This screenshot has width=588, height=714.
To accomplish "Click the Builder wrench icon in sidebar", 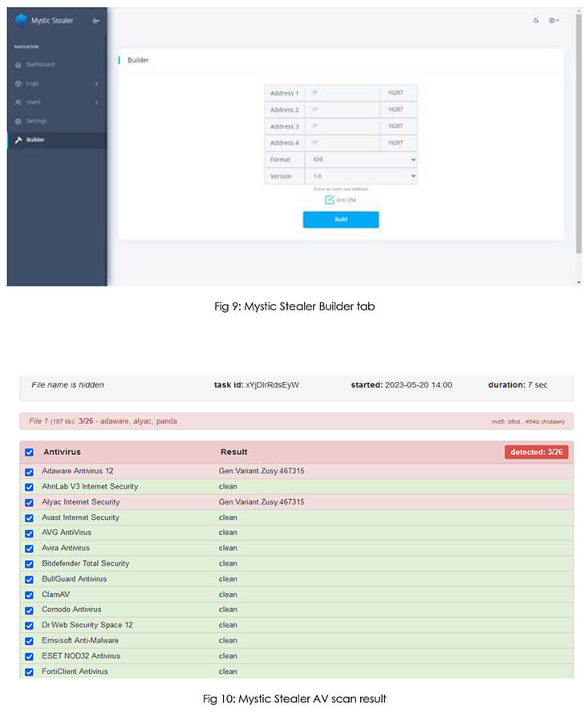I will [18, 140].
